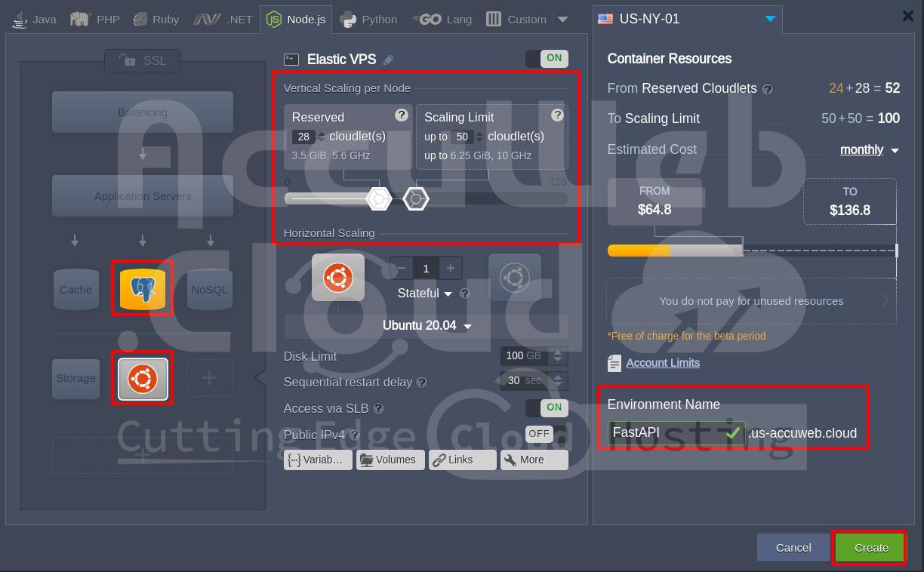Click the reserved cloudlets slider handle

click(x=378, y=198)
